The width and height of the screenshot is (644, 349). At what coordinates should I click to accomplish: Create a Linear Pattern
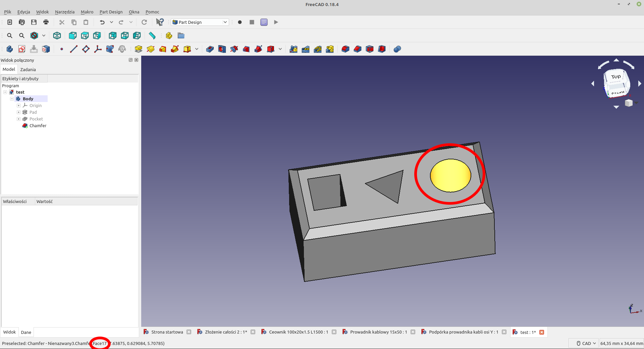306,49
